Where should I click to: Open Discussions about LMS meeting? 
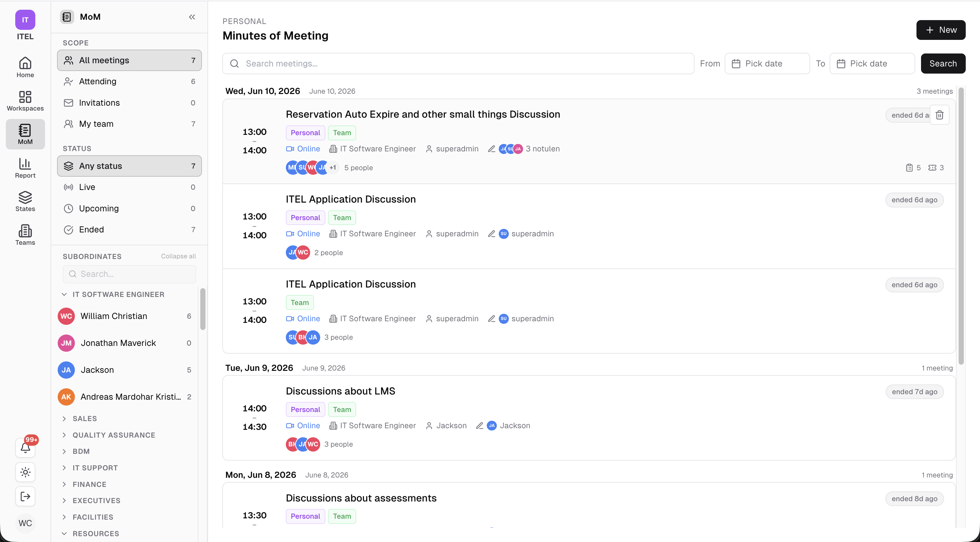341,391
